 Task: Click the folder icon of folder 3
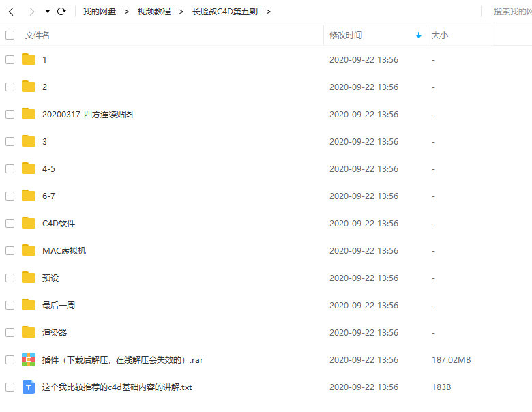click(x=29, y=141)
